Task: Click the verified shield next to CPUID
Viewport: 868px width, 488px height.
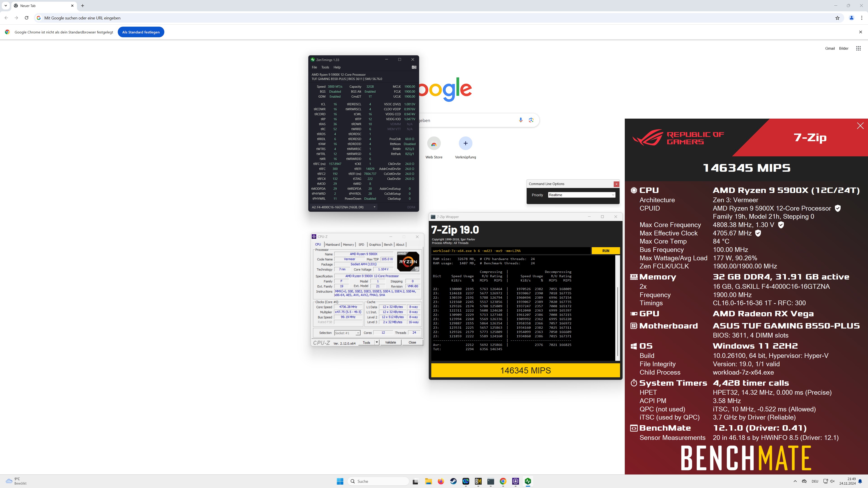Action: 838,208
